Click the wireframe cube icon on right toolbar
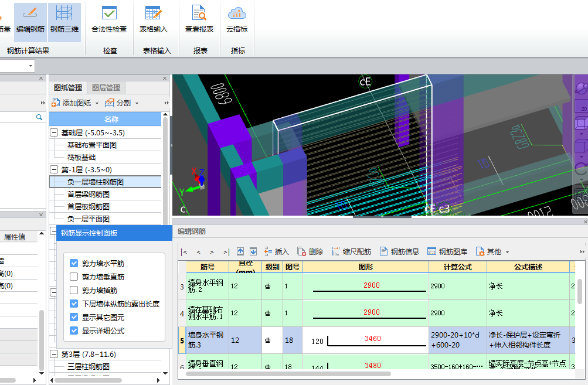The width and height of the screenshot is (588, 385). (x=581, y=146)
